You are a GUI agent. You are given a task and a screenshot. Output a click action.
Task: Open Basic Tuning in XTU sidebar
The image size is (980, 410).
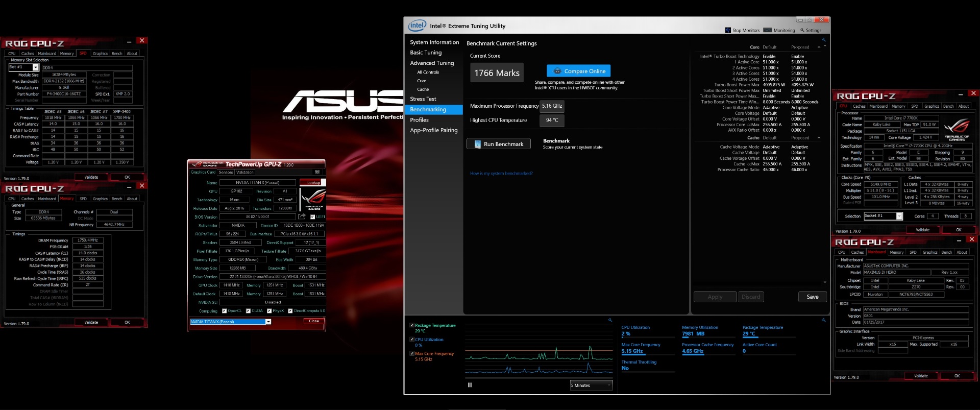tap(426, 53)
